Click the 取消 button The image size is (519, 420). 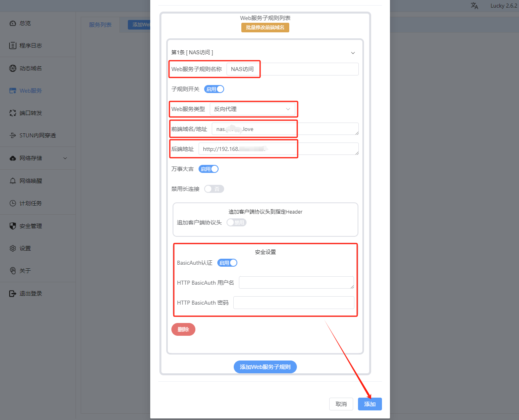(341, 404)
